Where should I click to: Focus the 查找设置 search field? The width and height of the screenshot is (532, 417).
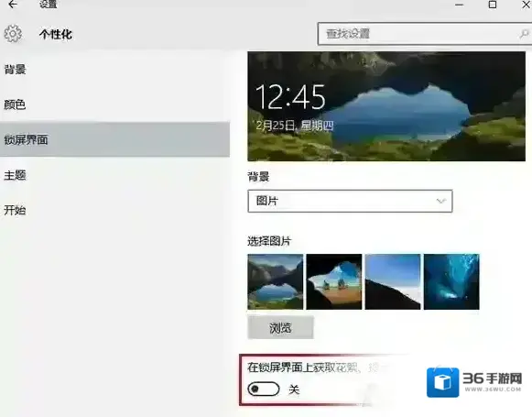point(425,34)
